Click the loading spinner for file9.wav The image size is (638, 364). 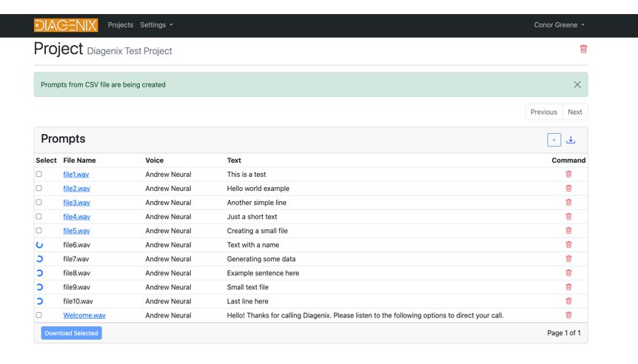(39, 287)
